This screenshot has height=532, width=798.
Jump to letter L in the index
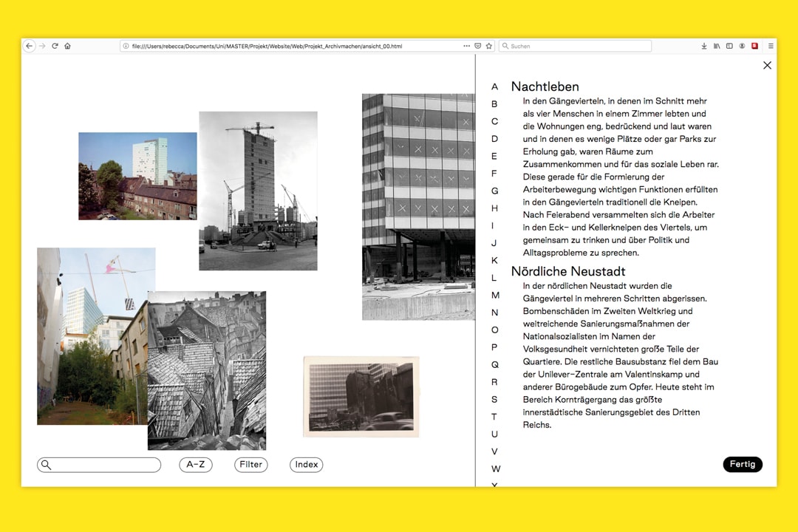(494, 278)
